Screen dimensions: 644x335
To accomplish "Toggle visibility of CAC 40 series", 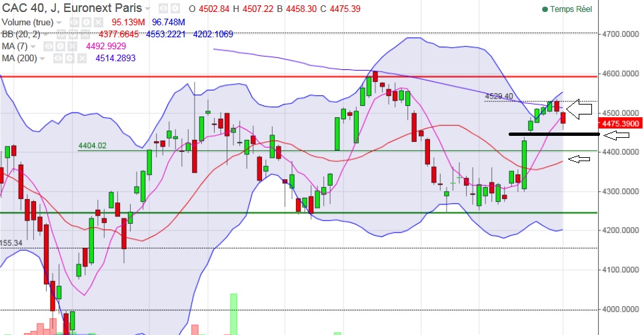I will pyautogui.click(x=163, y=9).
